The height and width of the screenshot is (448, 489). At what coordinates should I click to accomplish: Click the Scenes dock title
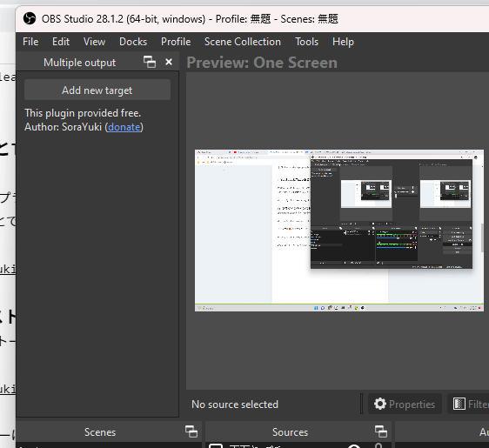pyautogui.click(x=100, y=432)
